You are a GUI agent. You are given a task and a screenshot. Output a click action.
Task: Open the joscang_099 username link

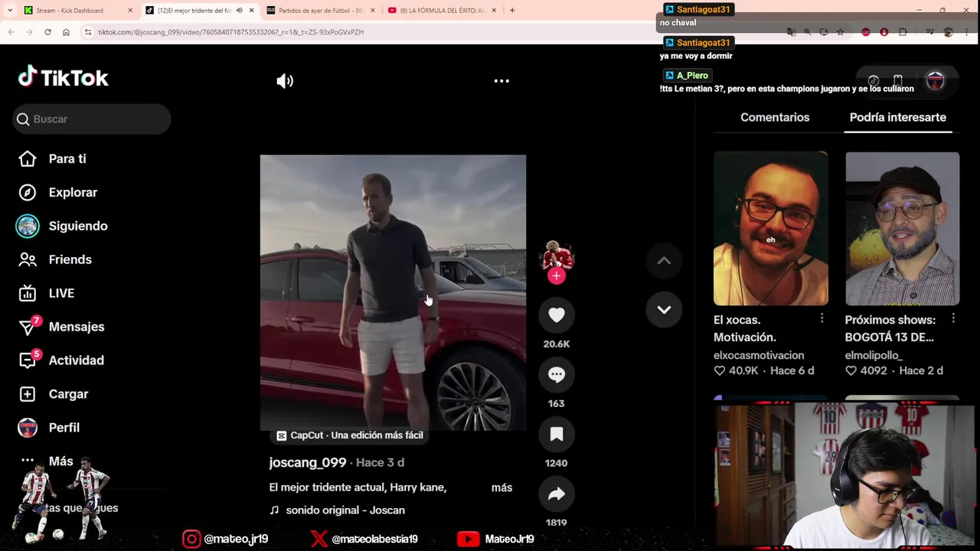(308, 462)
